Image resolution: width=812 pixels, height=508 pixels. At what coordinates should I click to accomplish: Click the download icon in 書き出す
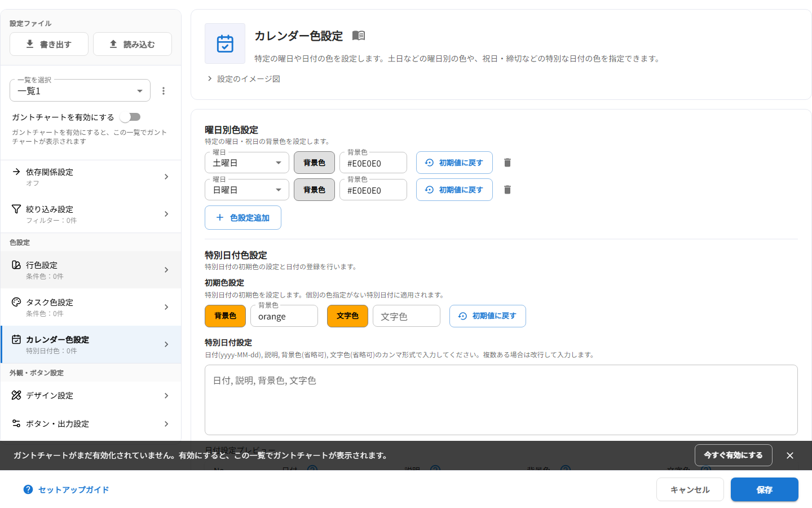pos(30,44)
